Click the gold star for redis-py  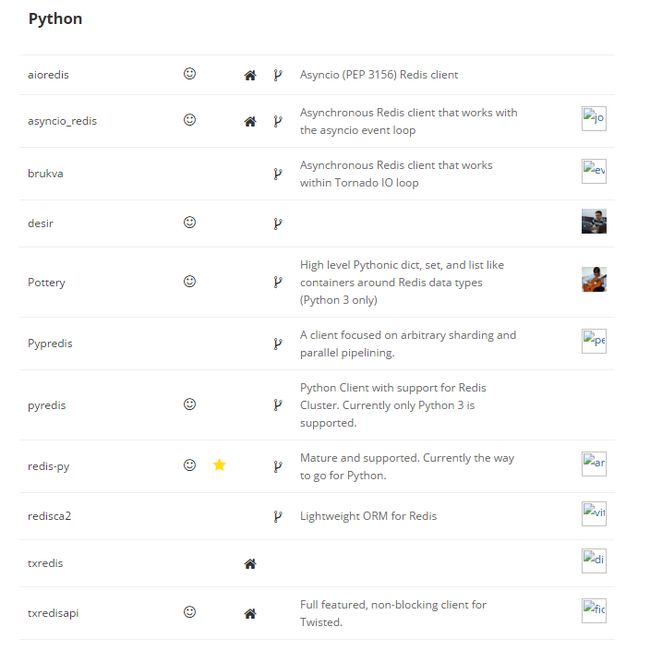(x=219, y=465)
